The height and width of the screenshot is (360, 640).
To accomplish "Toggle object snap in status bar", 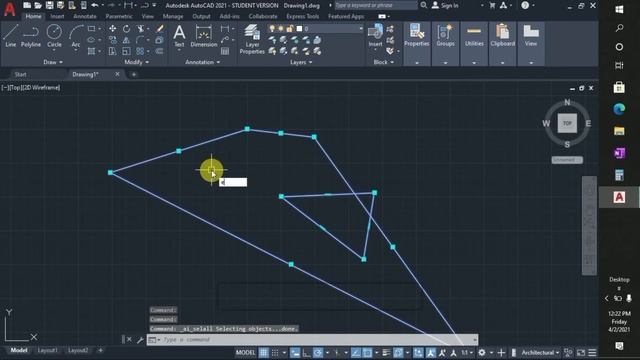I will point(367,353).
